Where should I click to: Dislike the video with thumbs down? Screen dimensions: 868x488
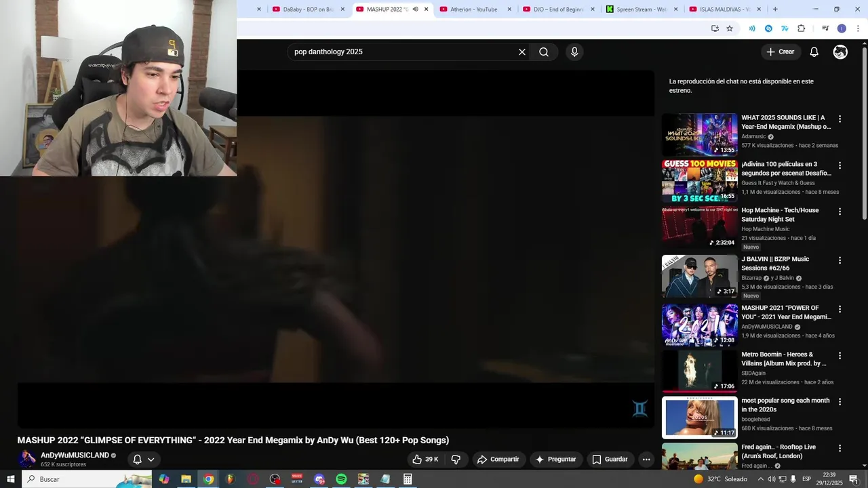pyautogui.click(x=456, y=460)
